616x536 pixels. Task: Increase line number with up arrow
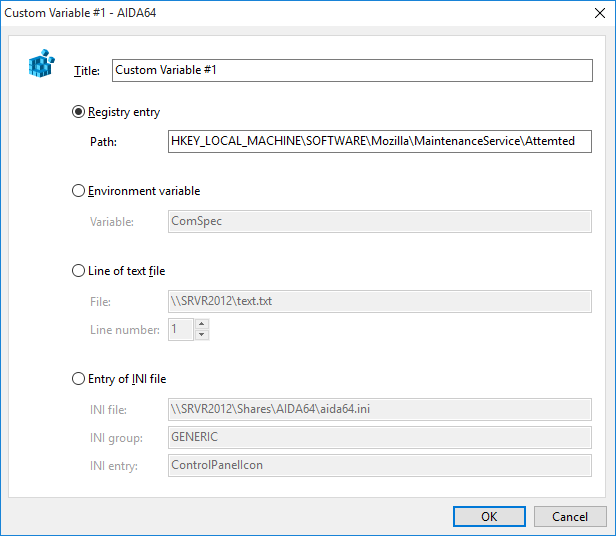point(202,324)
